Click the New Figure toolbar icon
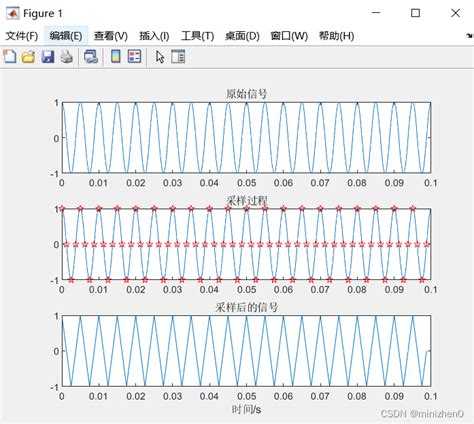This screenshot has height=424, width=474. coord(10,56)
